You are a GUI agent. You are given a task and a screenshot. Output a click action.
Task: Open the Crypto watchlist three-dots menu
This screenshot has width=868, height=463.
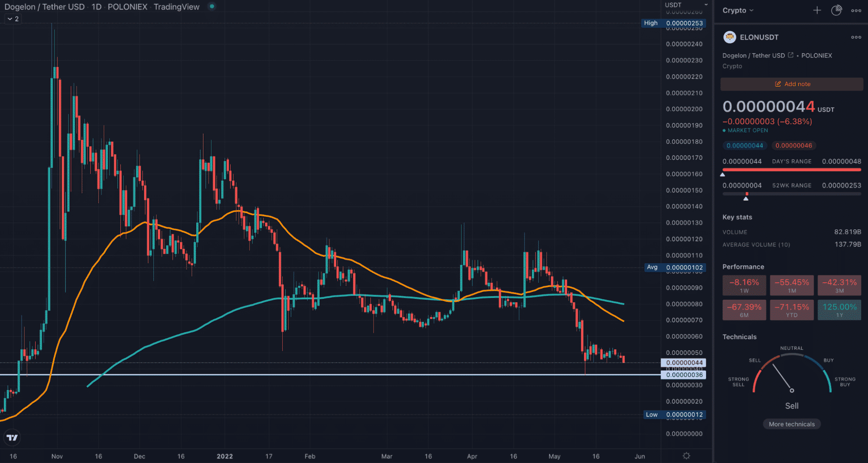[856, 10]
